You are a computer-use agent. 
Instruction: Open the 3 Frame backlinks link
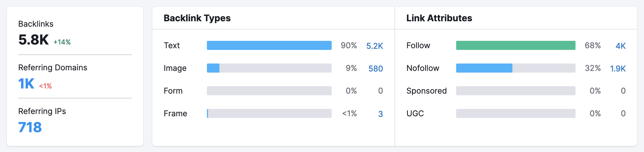(x=380, y=114)
